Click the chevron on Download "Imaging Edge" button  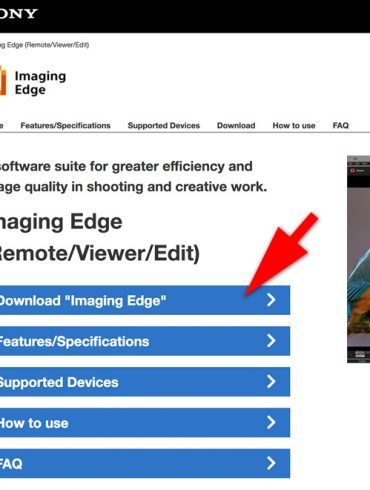click(271, 300)
